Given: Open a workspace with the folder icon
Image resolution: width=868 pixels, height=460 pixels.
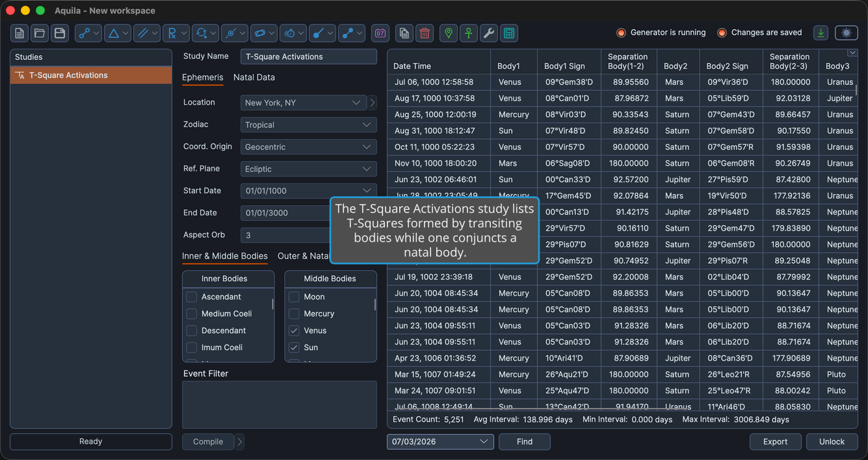Looking at the screenshot, I should pos(40,33).
